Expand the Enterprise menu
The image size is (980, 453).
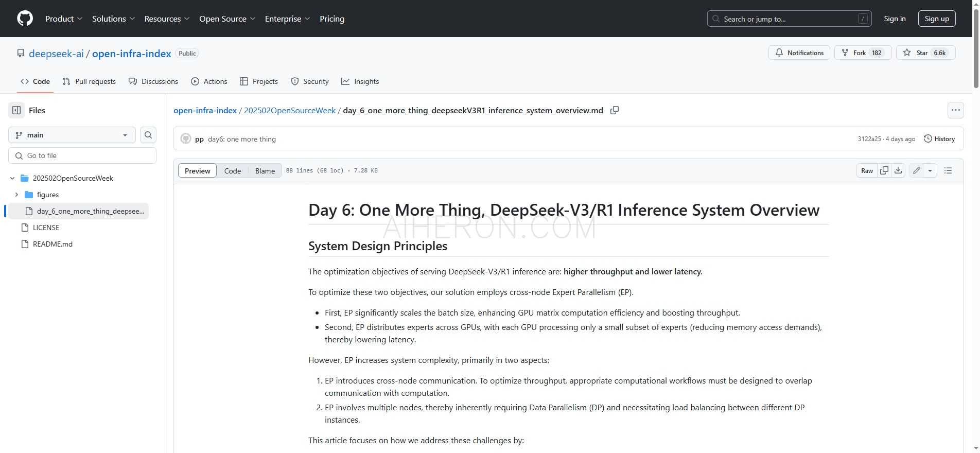click(288, 19)
